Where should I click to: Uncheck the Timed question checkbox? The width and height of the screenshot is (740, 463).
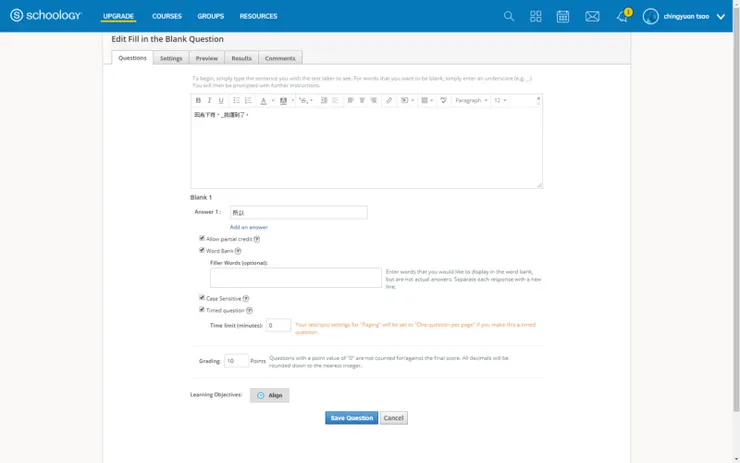pos(202,309)
